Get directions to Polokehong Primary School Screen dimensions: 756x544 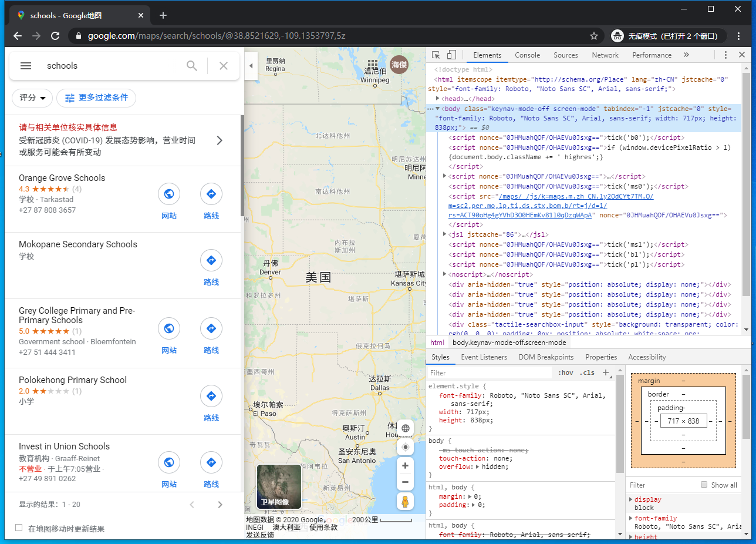click(x=211, y=396)
